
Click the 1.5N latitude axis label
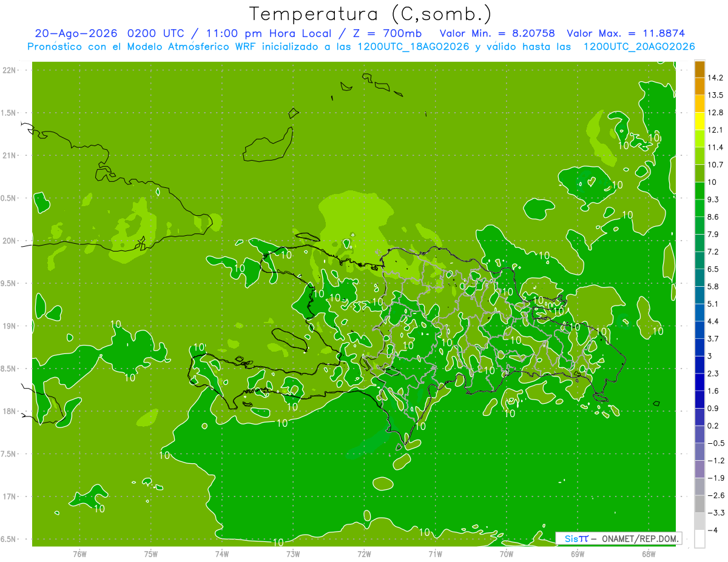pyautogui.click(x=8, y=113)
